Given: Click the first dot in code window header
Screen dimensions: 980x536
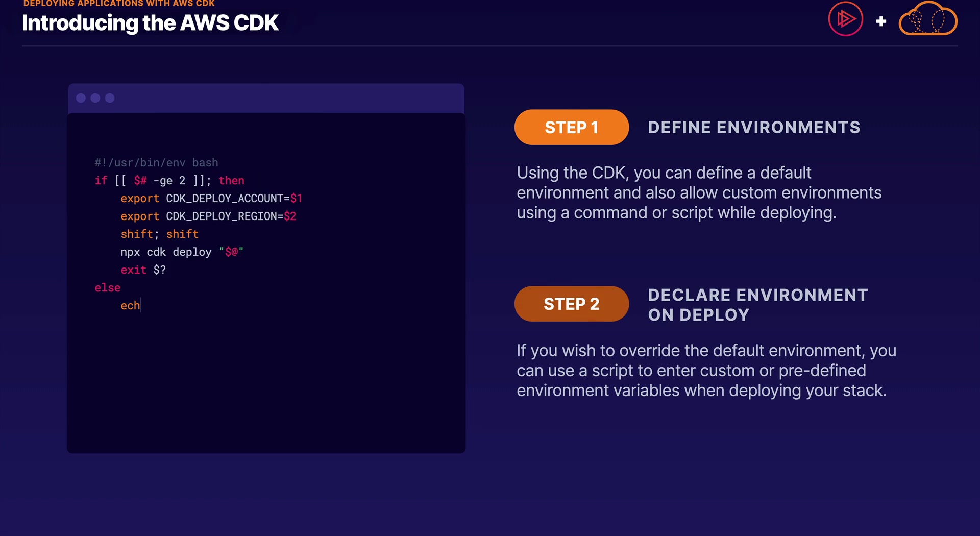Looking at the screenshot, I should [81, 98].
